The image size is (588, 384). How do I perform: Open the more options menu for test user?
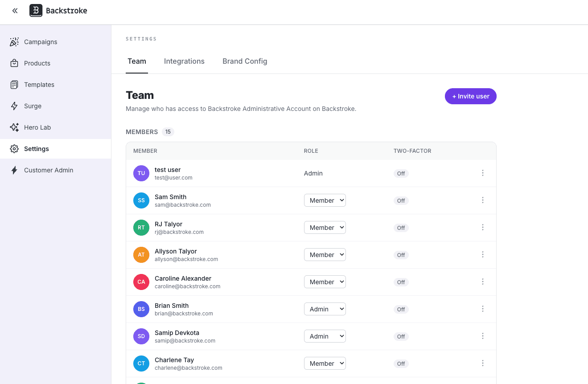pos(483,173)
